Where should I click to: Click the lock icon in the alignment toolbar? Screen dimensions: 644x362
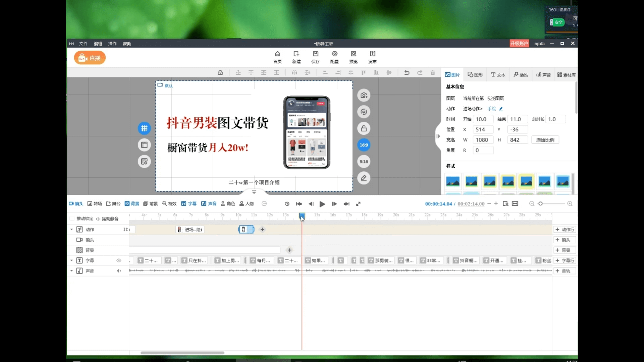[220, 72]
